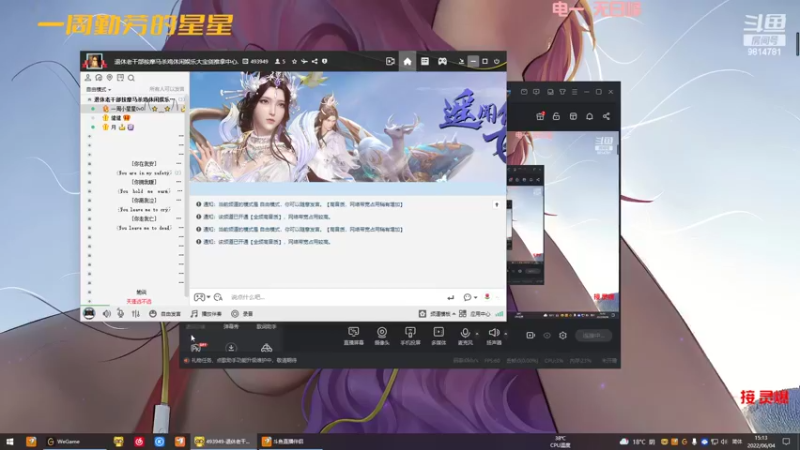
Task: Click the airplane icon in YY header
Action: click(x=304, y=61)
